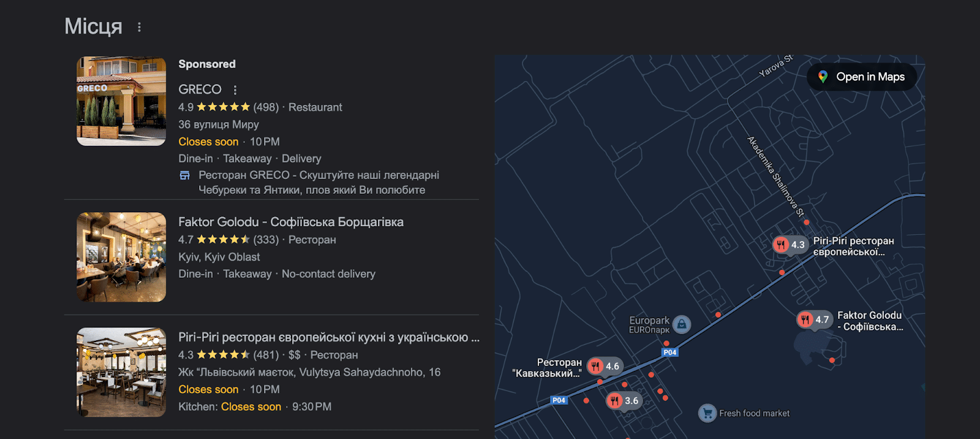Viewport: 980px width, 439px height.
Task: Open the Faktor Golodu interior photo thumbnail
Action: pos(121,257)
